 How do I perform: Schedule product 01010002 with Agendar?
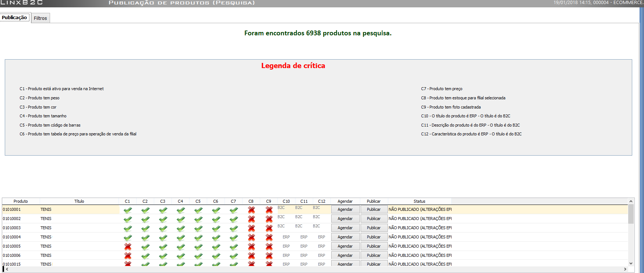tap(345, 219)
